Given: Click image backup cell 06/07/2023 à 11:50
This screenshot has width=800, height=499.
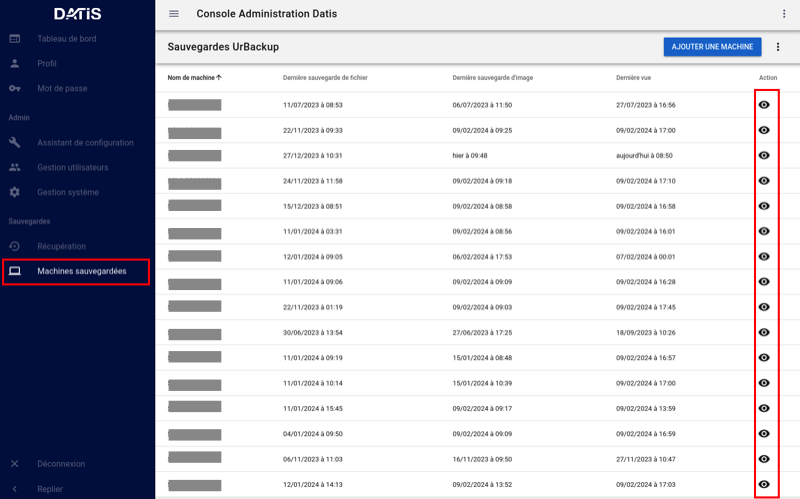Looking at the screenshot, I should pyautogui.click(x=482, y=105).
